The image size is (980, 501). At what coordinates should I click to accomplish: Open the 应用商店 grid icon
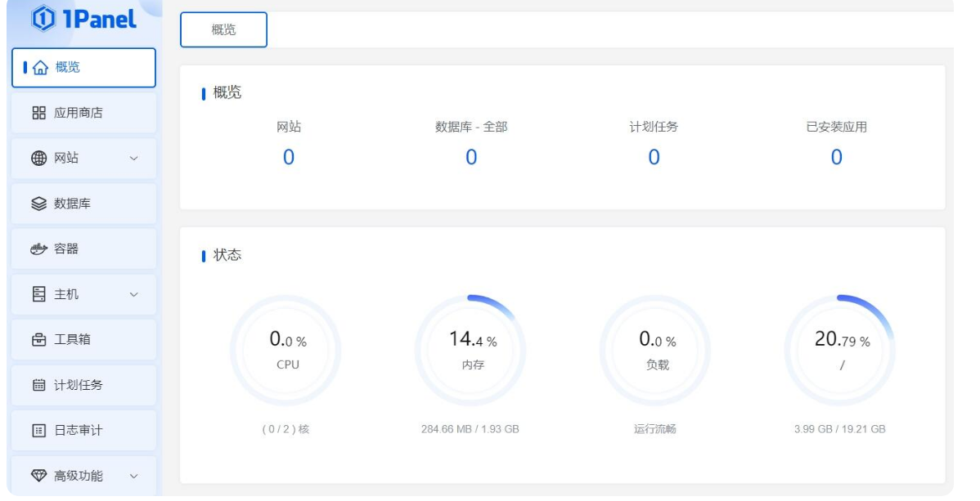39,113
